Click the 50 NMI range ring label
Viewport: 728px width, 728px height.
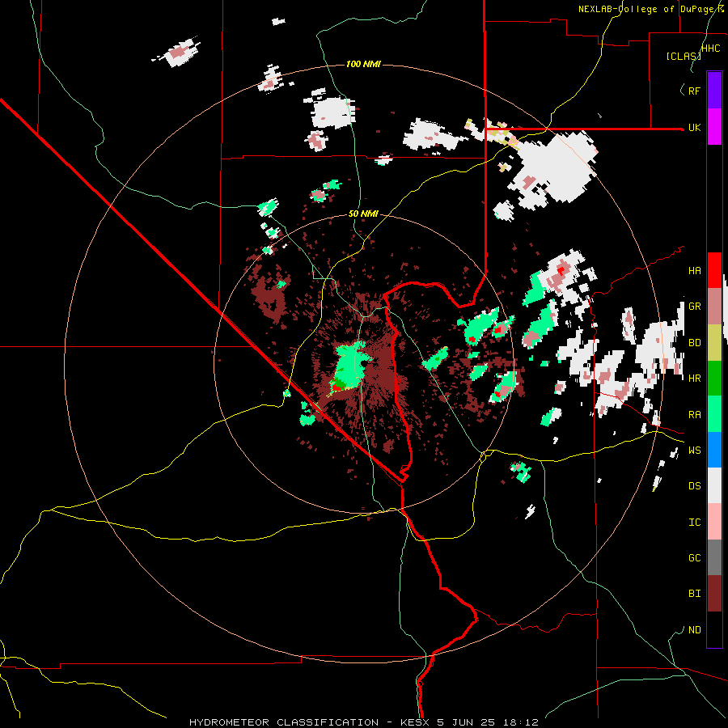(x=363, y=214)
